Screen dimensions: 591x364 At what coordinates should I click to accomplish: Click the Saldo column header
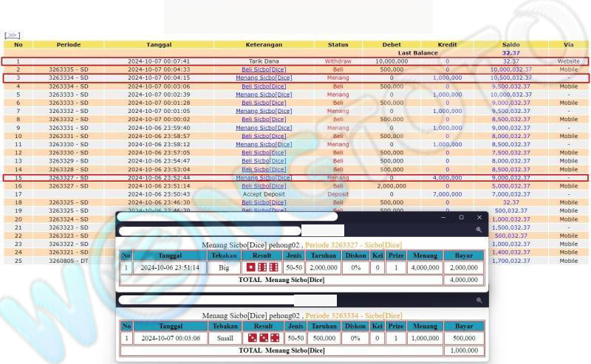[x=510, y=44]
